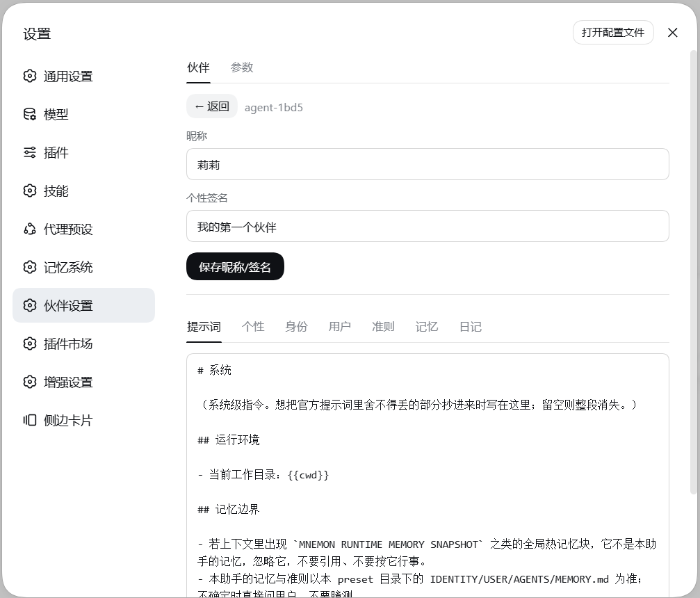Open 技能 settings section
The height and width of the screenshot is (598, 700).
(x=83, y=191)
